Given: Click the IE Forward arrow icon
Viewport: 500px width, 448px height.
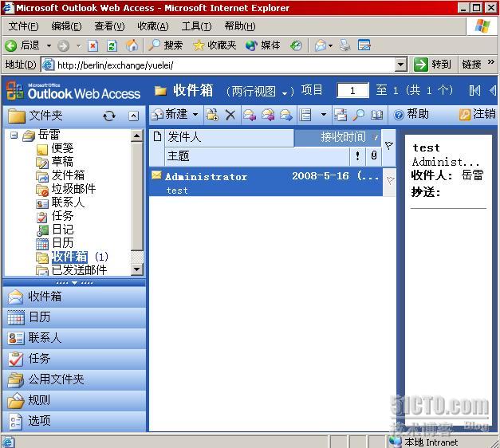Looking at the screenshot, I should click(x=63, y=46).
